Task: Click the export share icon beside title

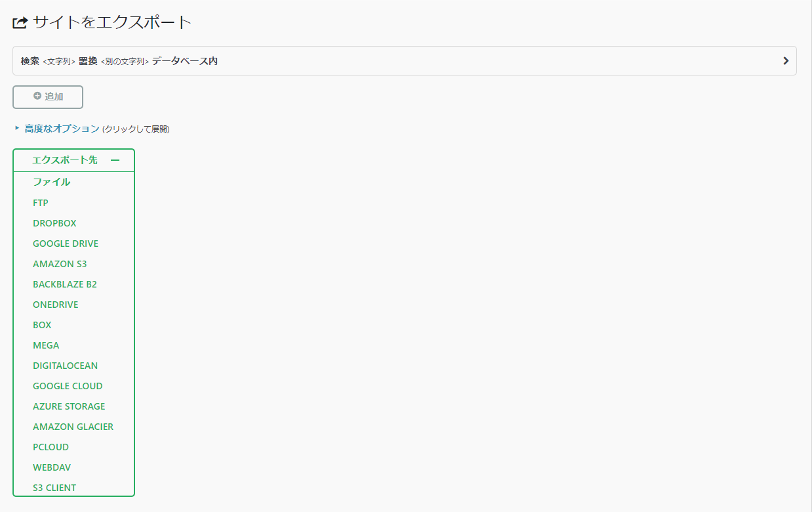Action: [x=20, y=22]
